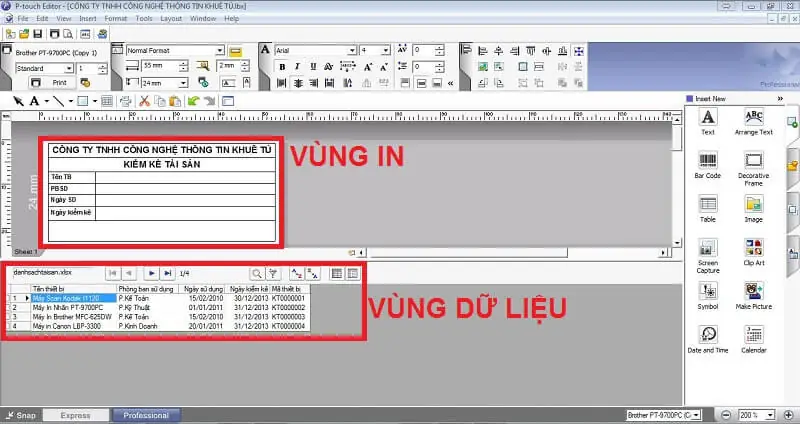Click the green Undo arrow
800x424 pixels.
[x=193, y=101]
